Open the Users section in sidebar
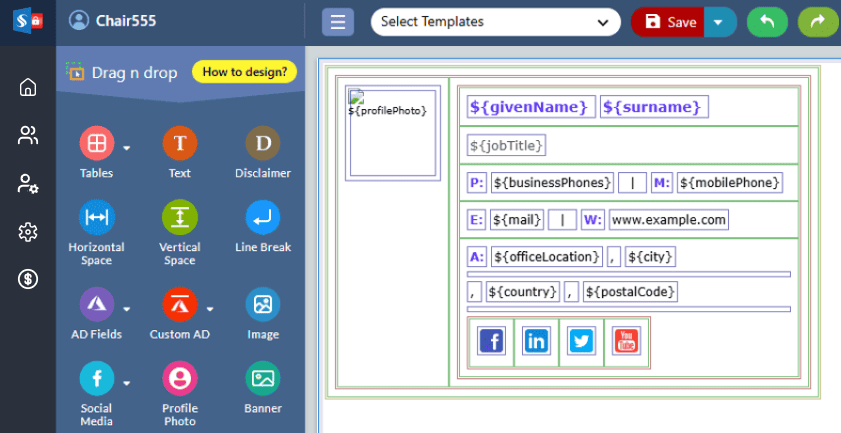Image resolution: width=841 pixels, height=433 pixels. coord(28,135)
